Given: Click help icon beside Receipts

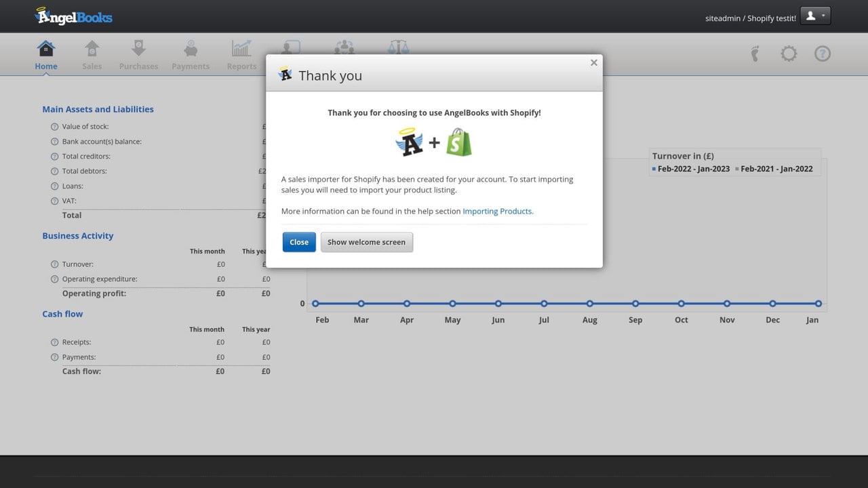Looking at the screenshot, I should (55, 342).
